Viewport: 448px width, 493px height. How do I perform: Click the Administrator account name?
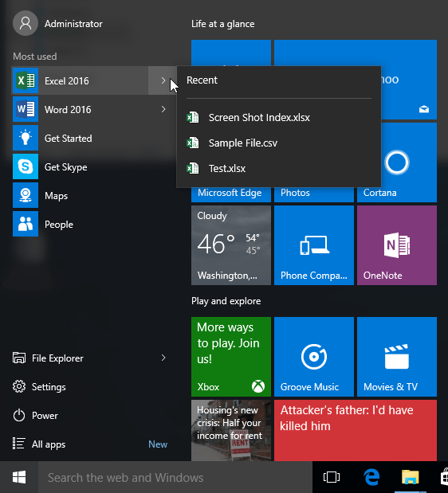coord(73,24)
